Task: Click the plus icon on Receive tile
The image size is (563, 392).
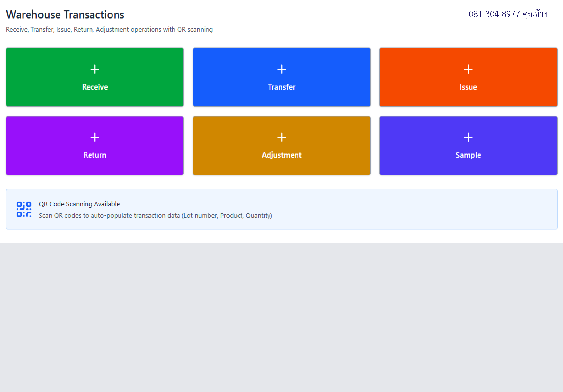Action: coord(95,69)
